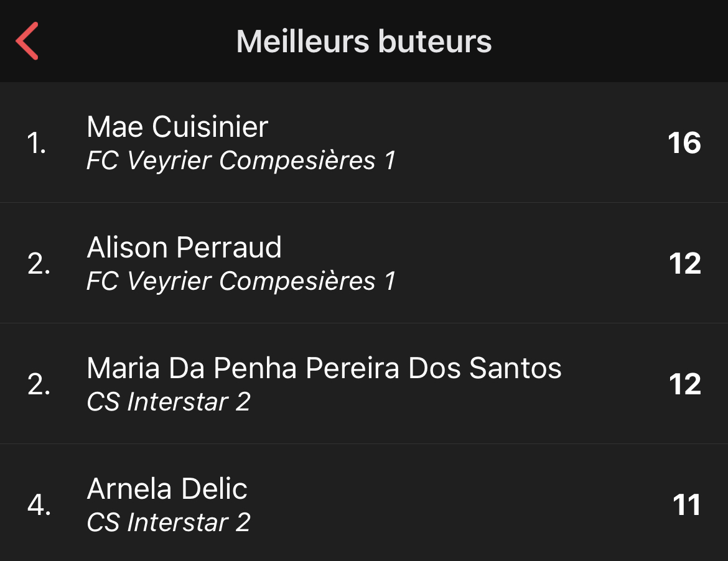Click Alison Perraud's goal count 12
728x561 pixels.
pyautogui.click(x=684, y=264)
